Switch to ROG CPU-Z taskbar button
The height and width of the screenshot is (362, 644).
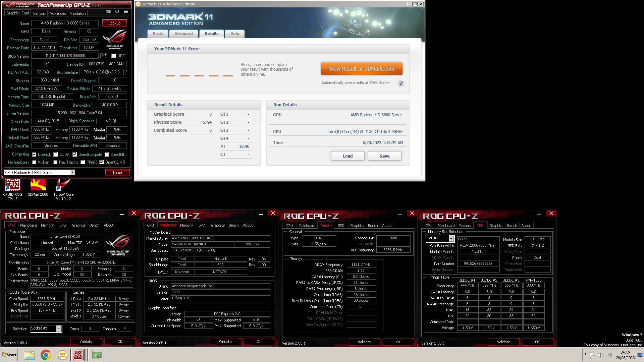click(x=78, y=355)
